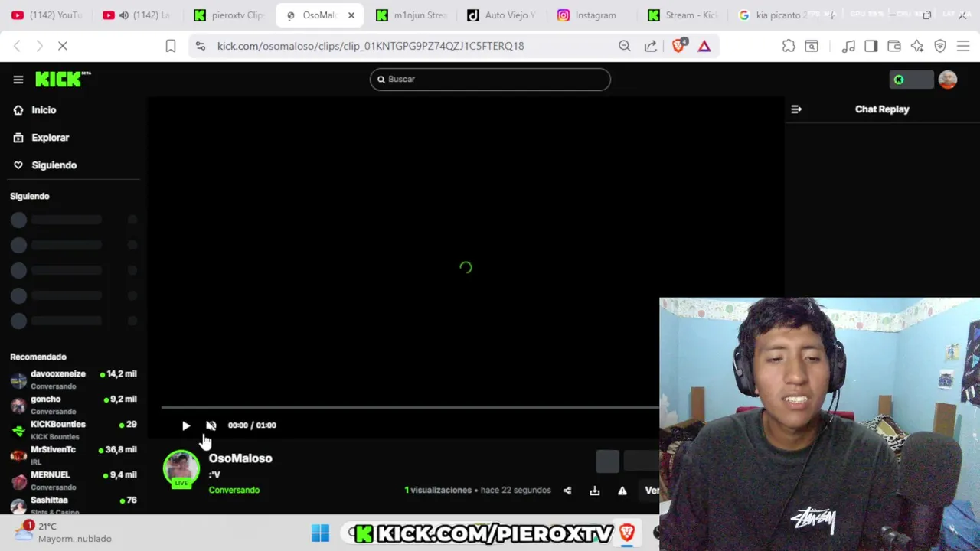This screenshot has height=551, width=980.
Task: Click the 00:00 / 01:00 time display
Action: click(252, 425)
